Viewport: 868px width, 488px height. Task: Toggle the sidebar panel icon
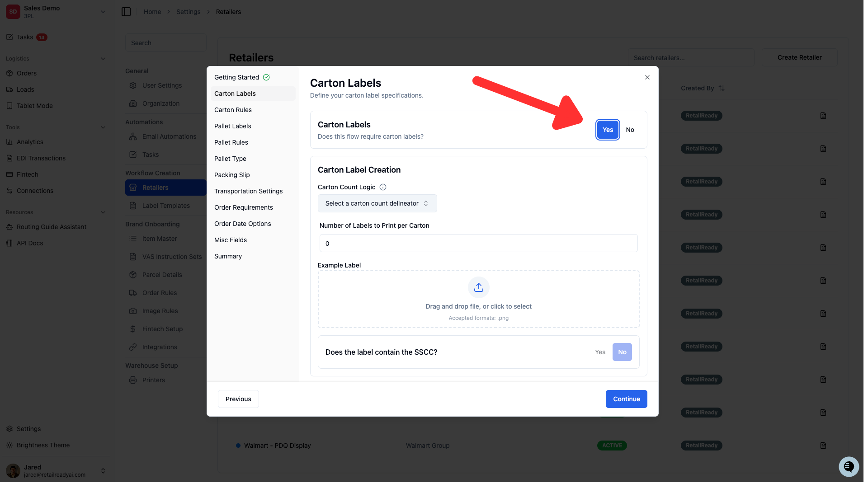click(x=126, y=12)
